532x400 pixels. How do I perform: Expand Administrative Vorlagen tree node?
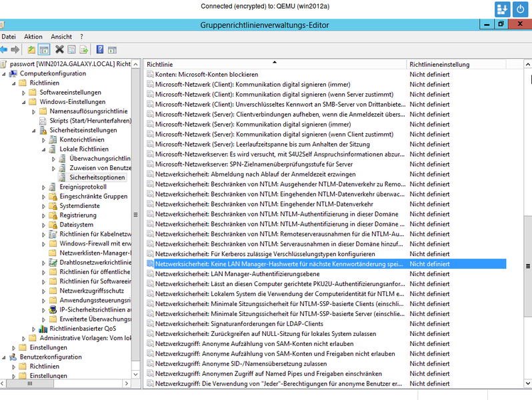pyautogui.click(x=24, y=338)
